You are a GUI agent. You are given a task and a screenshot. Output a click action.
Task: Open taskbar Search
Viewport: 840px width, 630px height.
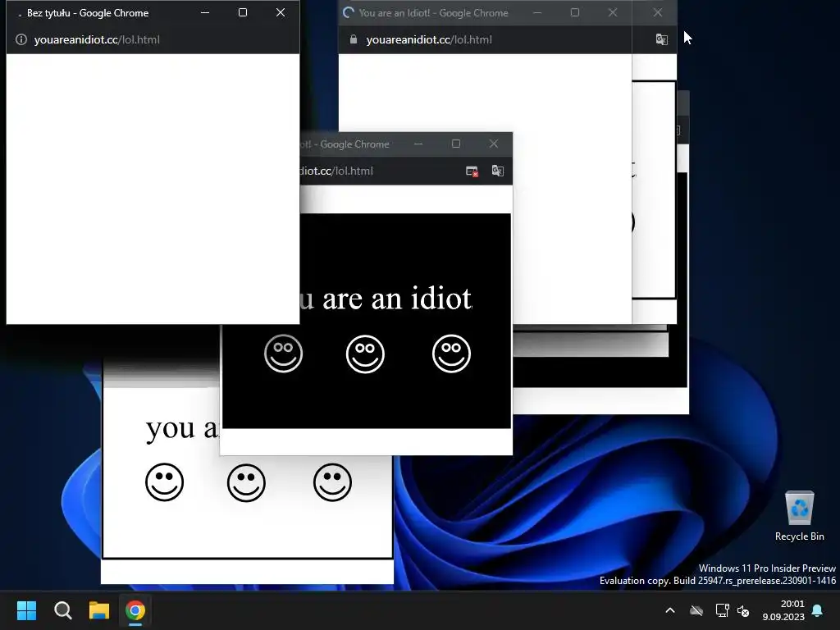coord(62,610)
